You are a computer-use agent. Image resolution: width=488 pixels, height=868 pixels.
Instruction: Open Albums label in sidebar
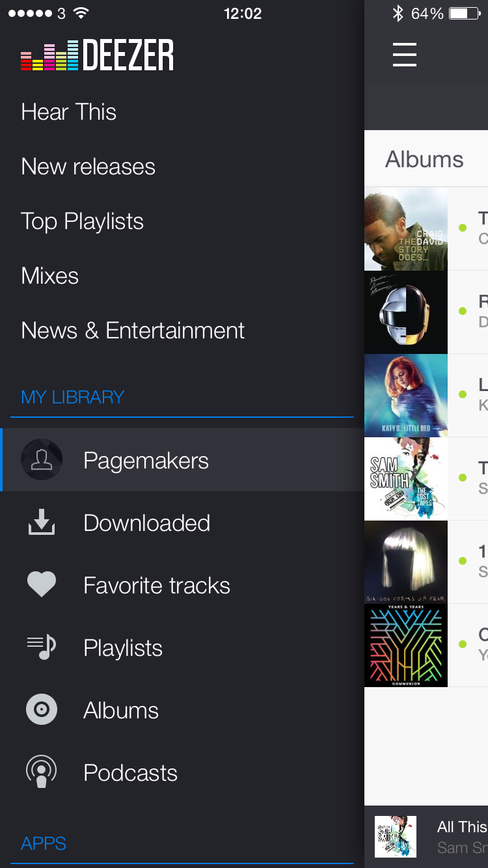tap(121, 710)
